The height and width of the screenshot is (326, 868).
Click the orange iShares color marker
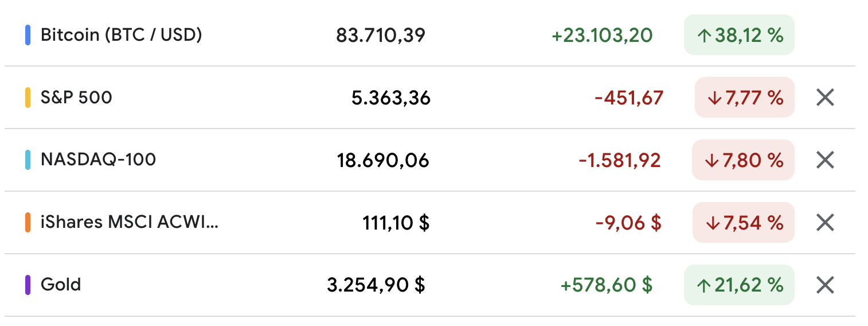[28, 222]
